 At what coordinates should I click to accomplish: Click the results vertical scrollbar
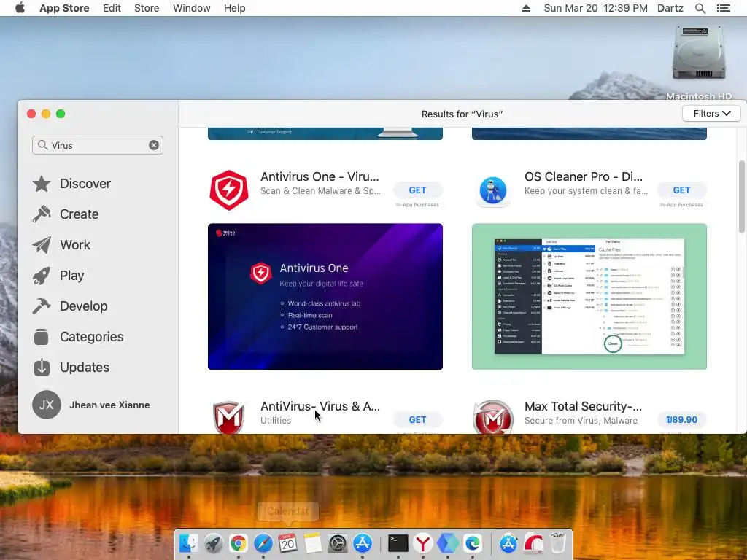click(741, 197)
